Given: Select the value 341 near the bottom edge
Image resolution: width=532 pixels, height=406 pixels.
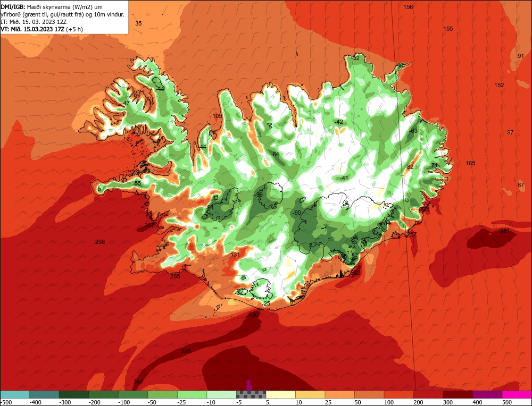Looking at the screenshot, I should (138, 382).
